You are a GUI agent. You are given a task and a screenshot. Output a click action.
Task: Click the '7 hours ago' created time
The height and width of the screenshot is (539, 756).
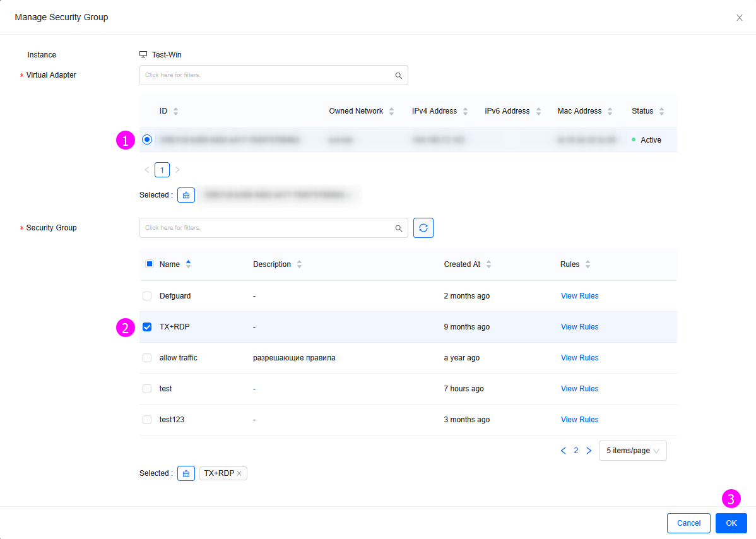[464, 389]
